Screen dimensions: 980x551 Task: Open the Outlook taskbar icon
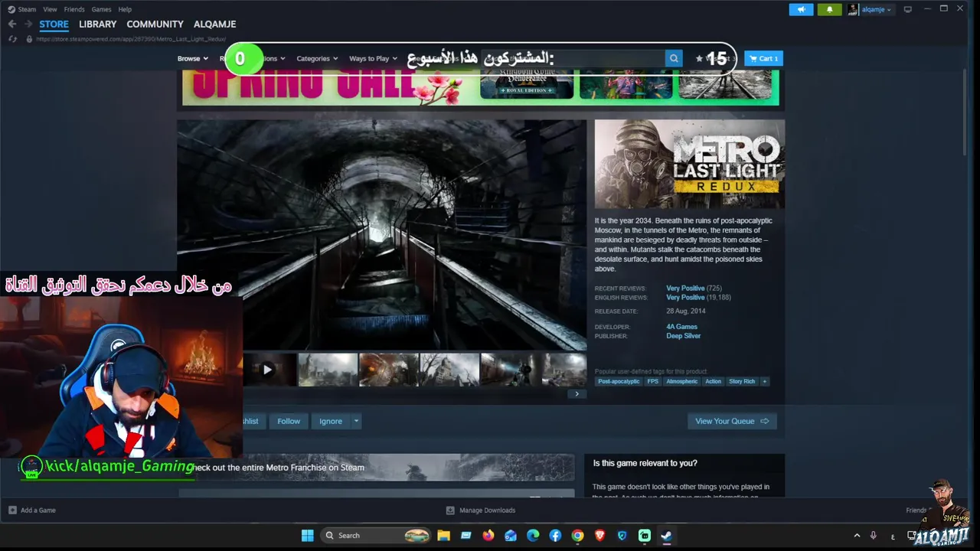(x=511, y=535)
